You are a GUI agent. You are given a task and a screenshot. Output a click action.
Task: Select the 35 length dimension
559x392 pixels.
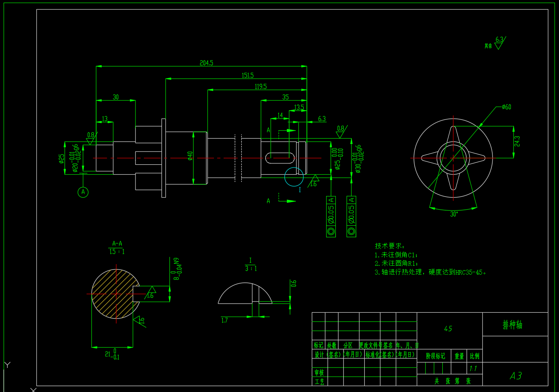pyautogui.click(x=285, y=97)
